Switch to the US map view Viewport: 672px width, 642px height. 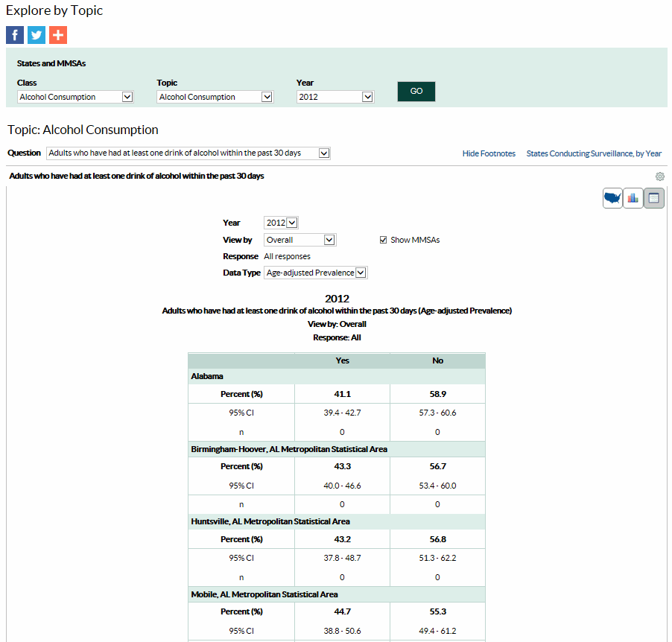click(x=612, y=197)
